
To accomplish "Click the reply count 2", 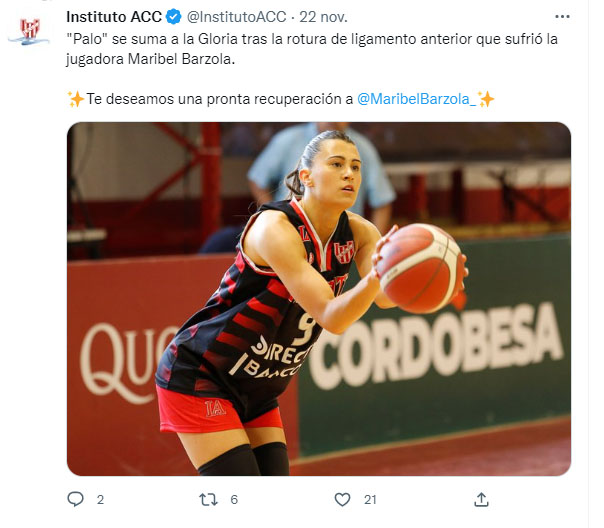I will point(100,500).
